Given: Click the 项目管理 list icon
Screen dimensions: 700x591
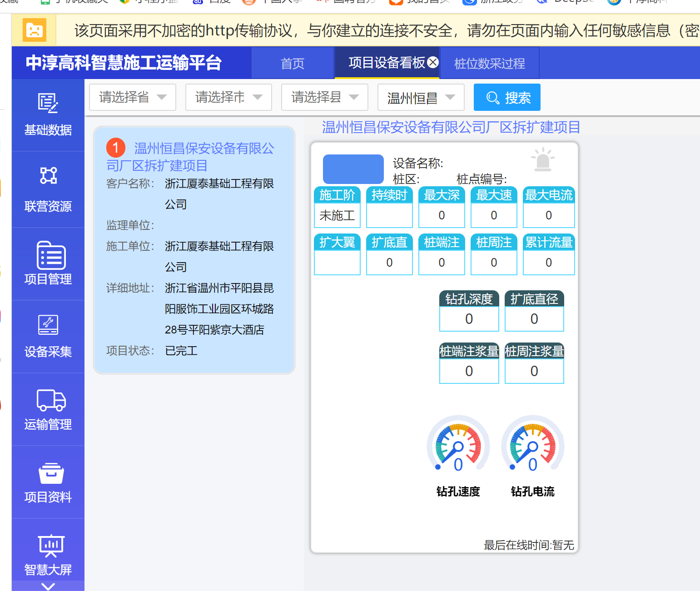Looking at the screenshot, I should (x=50, y=255).
